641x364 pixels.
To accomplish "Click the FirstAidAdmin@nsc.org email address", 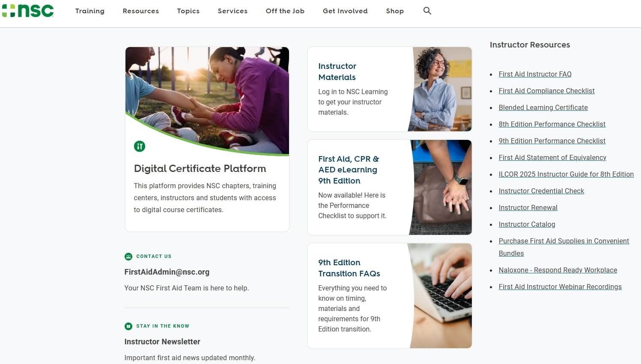I will pyautogui.click(x=167, y=272).
